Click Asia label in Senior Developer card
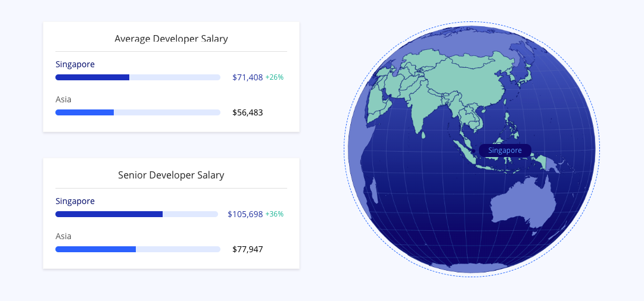644x301 pixels. [63, 236]
